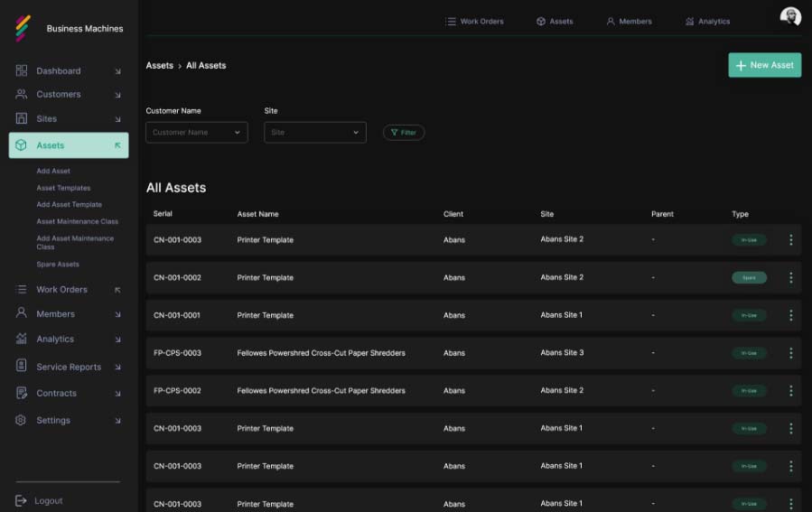The image size is (812, 512).
Task: Collapse the Assets menu arrow
Action: (x=117, y=145)
